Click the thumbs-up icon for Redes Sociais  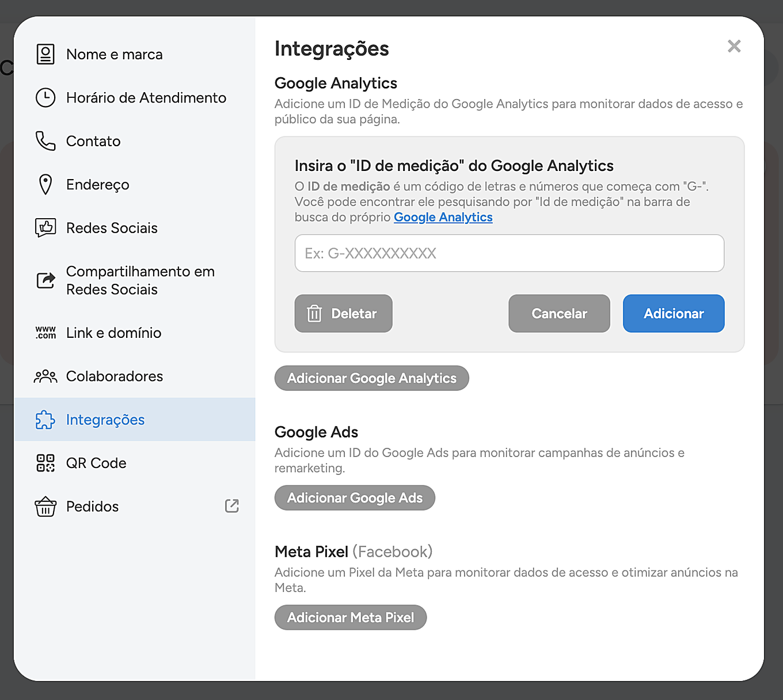pyautogui.click(x=45, y=228)
